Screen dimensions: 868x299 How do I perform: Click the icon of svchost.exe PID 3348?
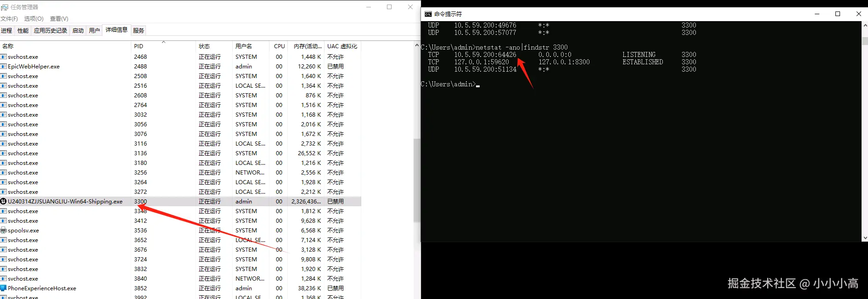click(4, 211)
